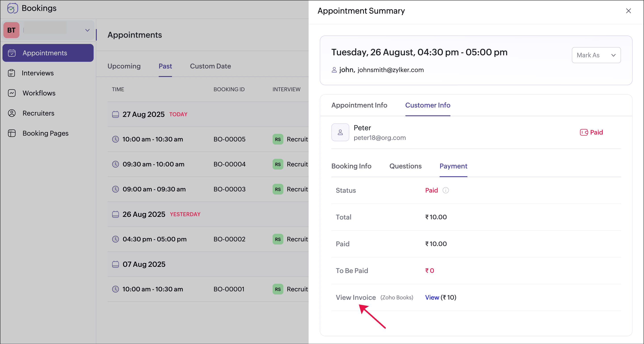The height and width of the screenshot is (344, 644).
Task: Click calendar icon beside 27 Aug 2025
Action: pos(115,114)
